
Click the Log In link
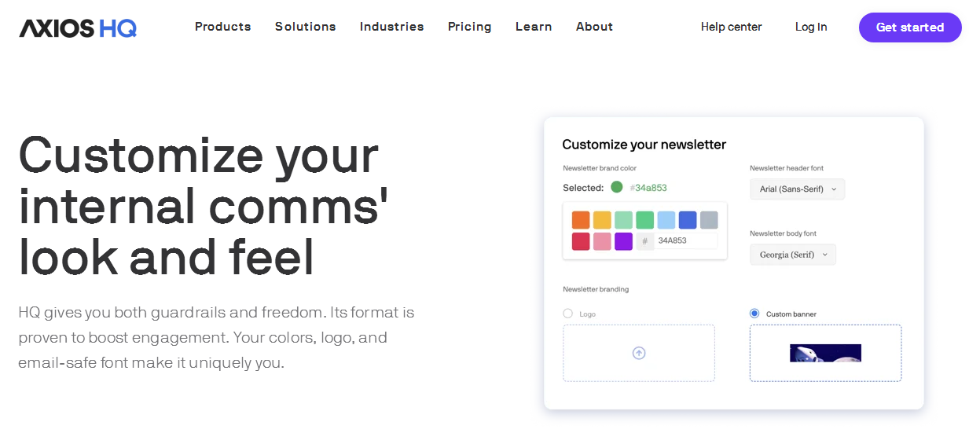[x=811, y=27]
